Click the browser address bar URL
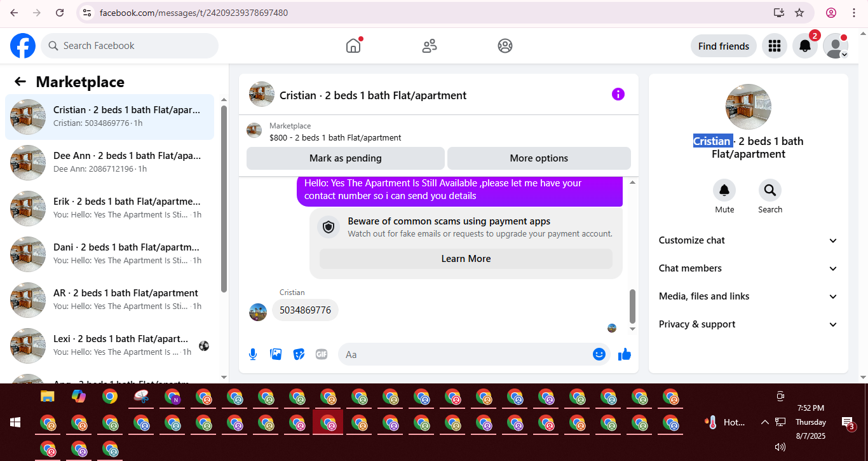This screenshot has height=461, width=868. (x=194, y=13)
